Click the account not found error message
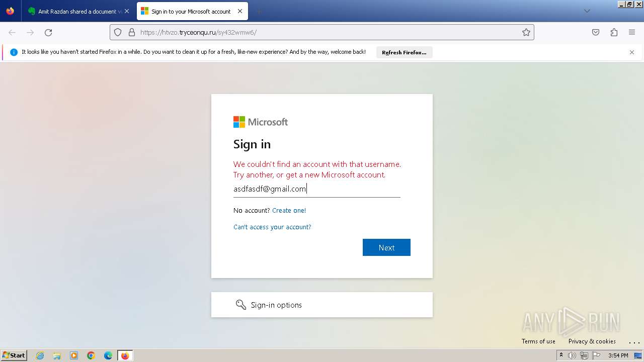This screenshot has width=644, height=362. (317, 169)
